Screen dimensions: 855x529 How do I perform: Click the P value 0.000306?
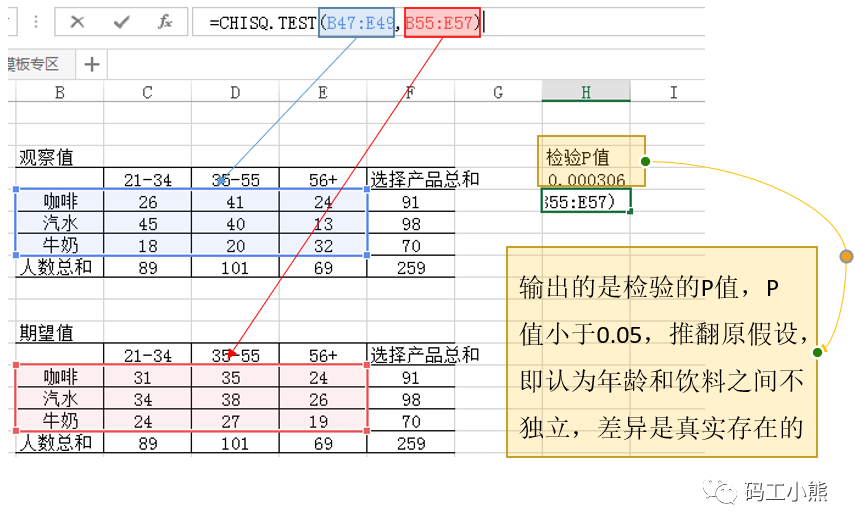586,179
